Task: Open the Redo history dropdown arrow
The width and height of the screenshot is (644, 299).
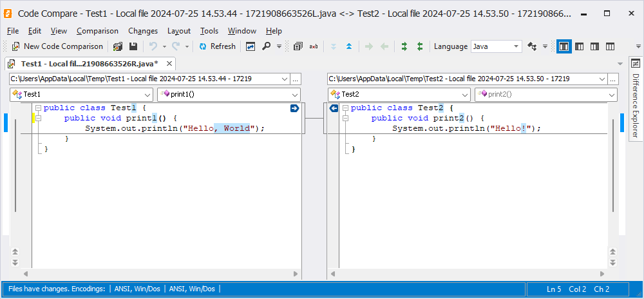Action: point(187,46)
